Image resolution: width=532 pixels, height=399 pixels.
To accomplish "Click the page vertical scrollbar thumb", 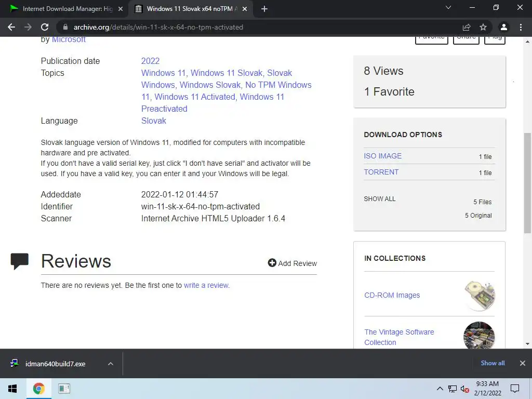I will tap(527, 183).
